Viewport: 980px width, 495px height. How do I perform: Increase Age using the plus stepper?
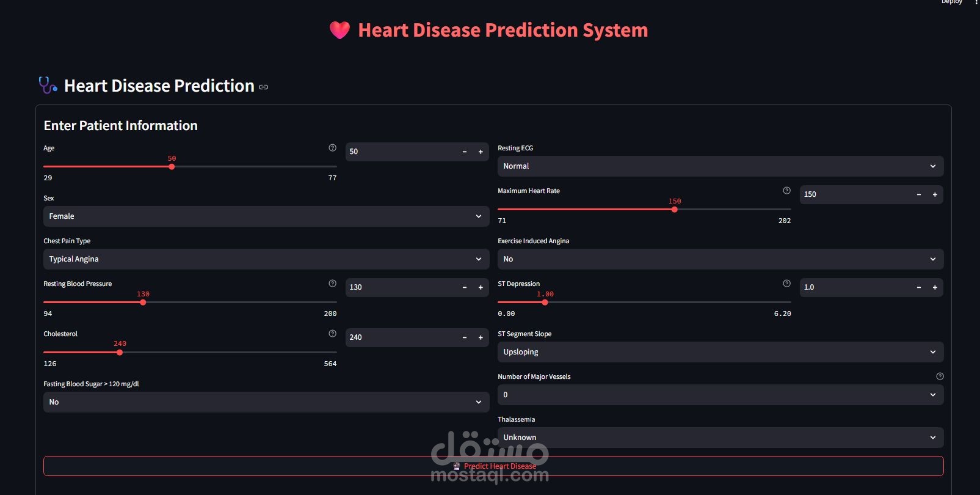(x=481, y=152)
